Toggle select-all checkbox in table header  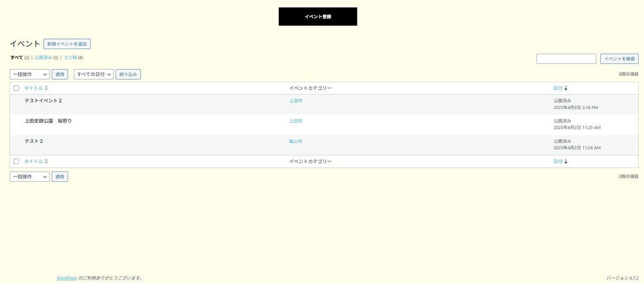coord(16,88)
